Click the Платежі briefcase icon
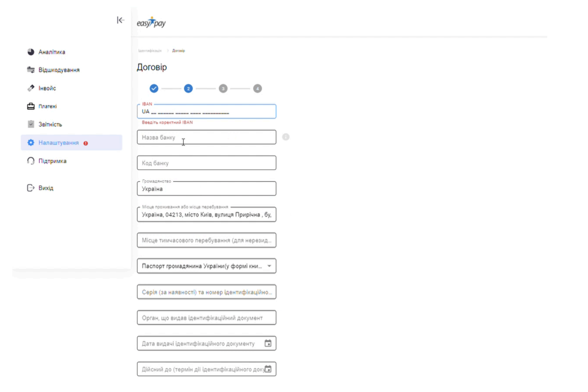 click(x=31, y=106)
